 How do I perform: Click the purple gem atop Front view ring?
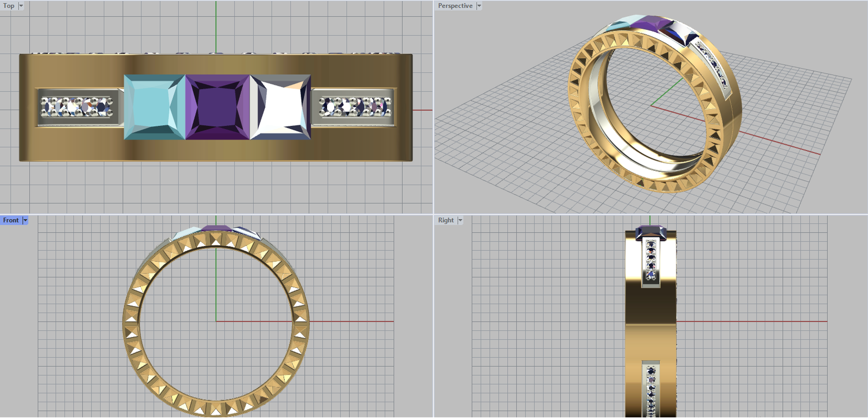pyautogui.click(x=217, y=228)
